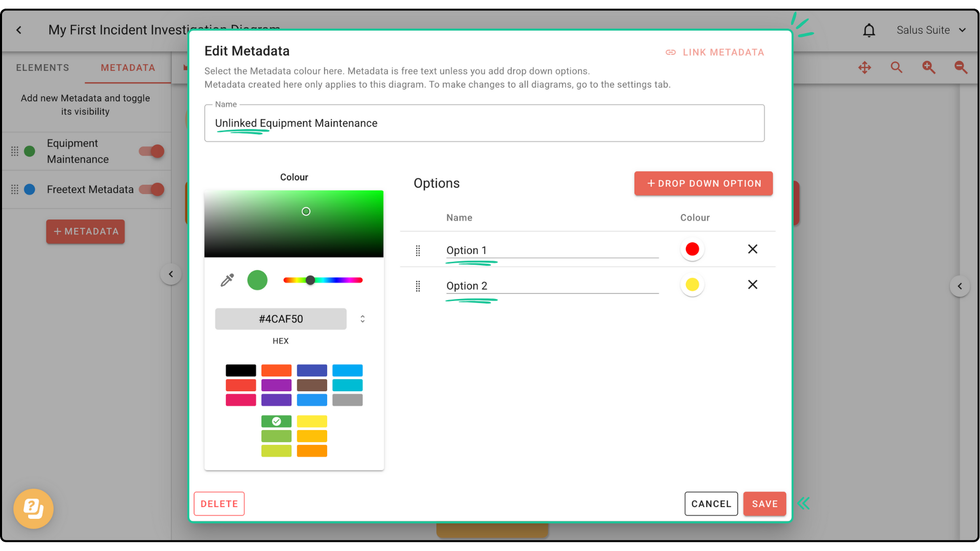Click the drag handle beside Option 2
This screenshot has width=980, height=551.
[x=418, y=286]
